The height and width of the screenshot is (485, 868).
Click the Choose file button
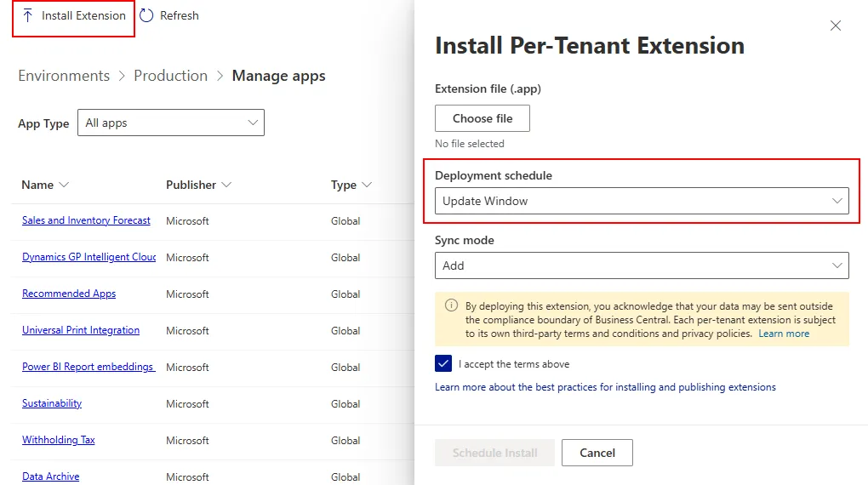tap(483, 118)
